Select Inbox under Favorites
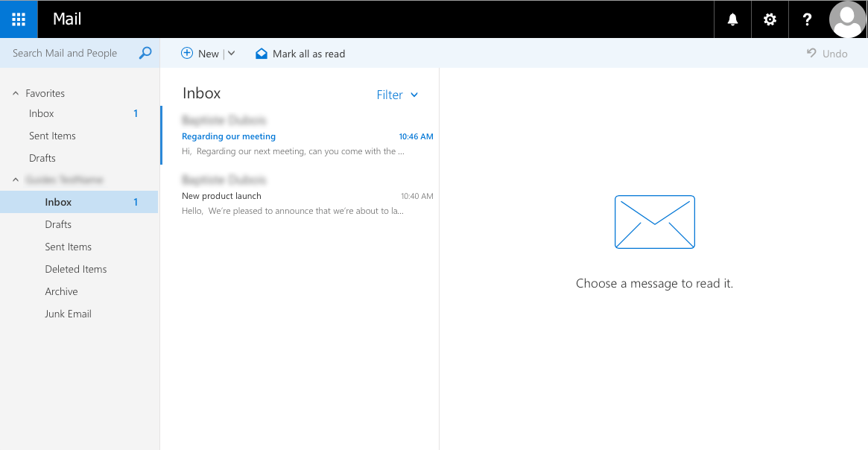The image size is (868, 450). (x=42, y=113)
